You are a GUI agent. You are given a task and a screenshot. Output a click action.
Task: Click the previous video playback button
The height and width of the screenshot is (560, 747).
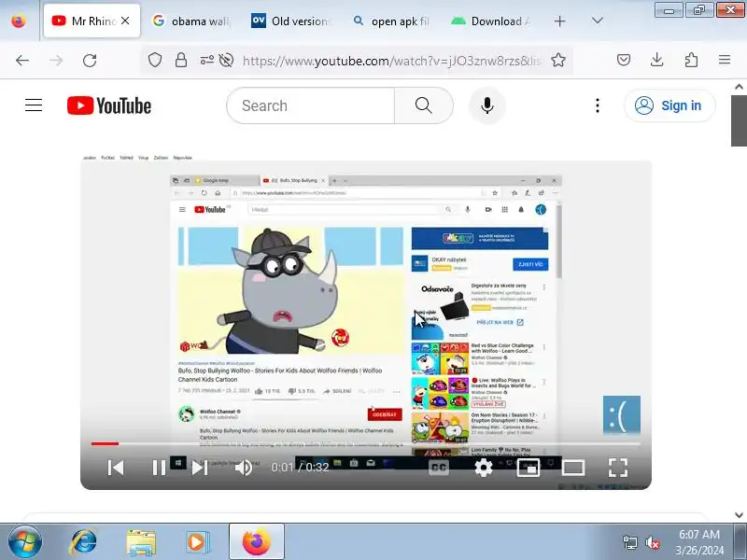click(116, 468)
